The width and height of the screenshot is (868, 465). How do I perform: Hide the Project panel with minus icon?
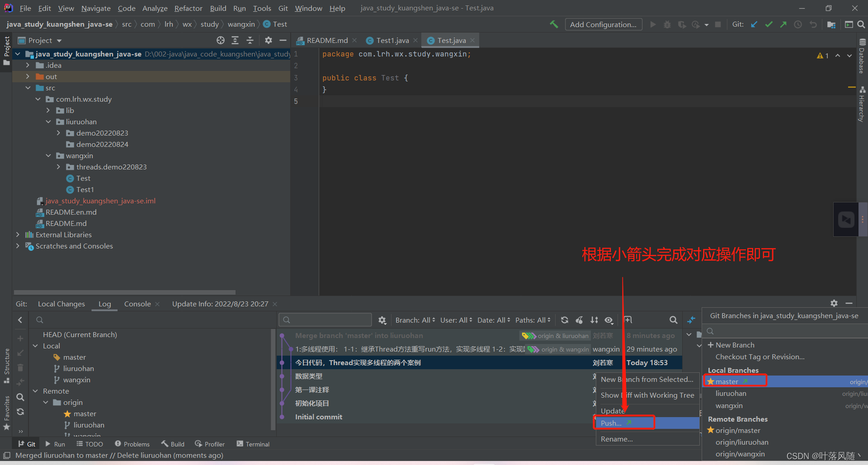(x=283, y=40)
